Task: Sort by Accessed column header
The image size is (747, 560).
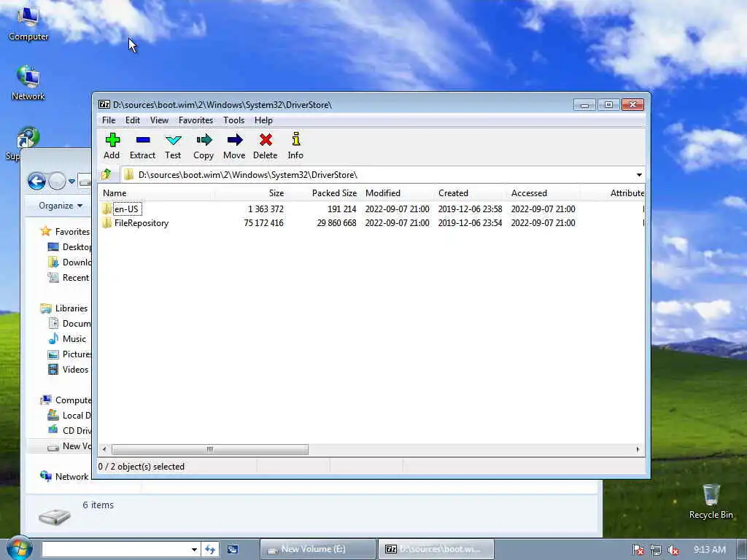Action: (543, 192)
